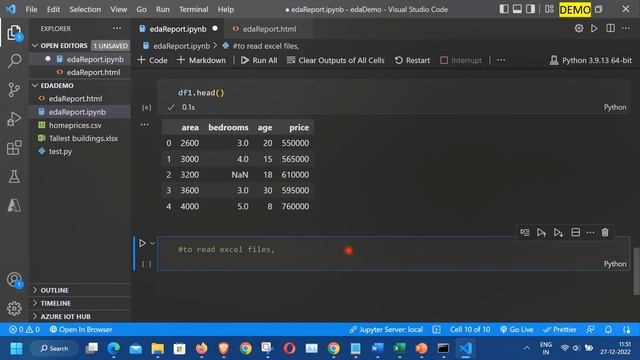Open cell output ellipsis menu beside table
This screenshot has height=360, width=640.
[144, 124]
